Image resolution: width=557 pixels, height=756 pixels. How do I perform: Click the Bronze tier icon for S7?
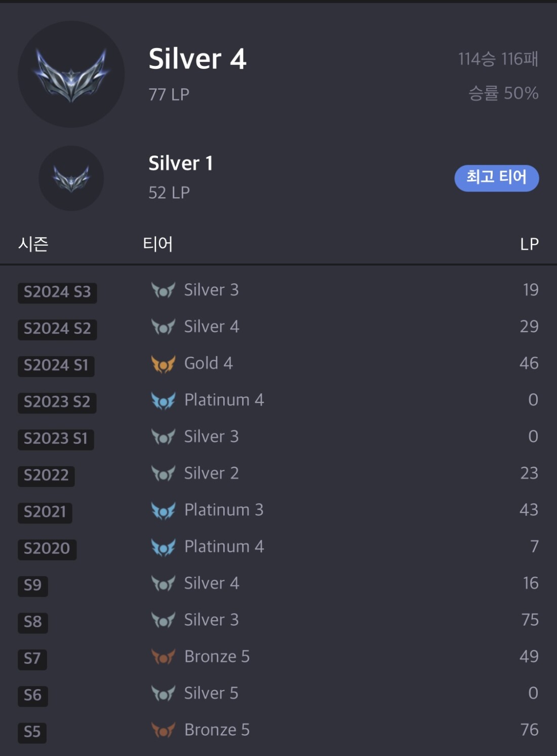163,657
